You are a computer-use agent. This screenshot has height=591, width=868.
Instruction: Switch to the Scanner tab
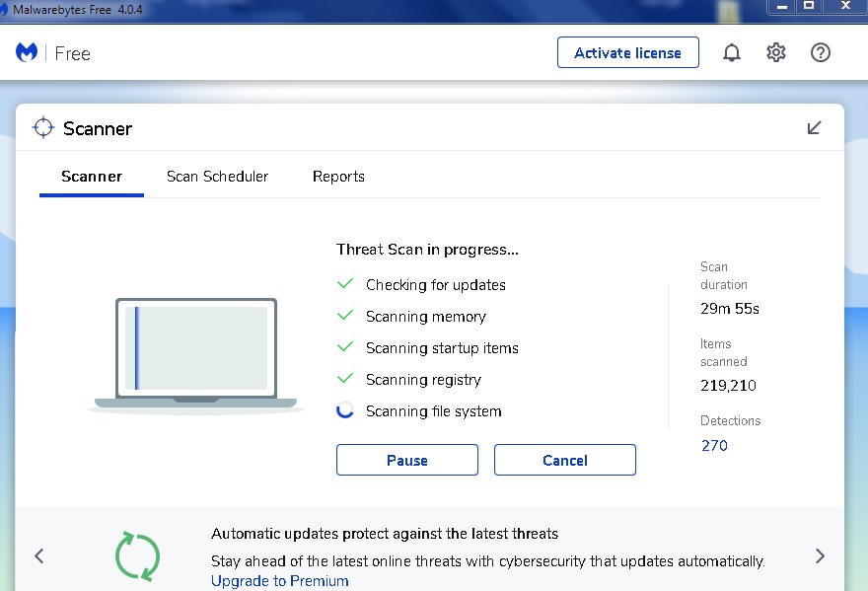pos(92,177)
